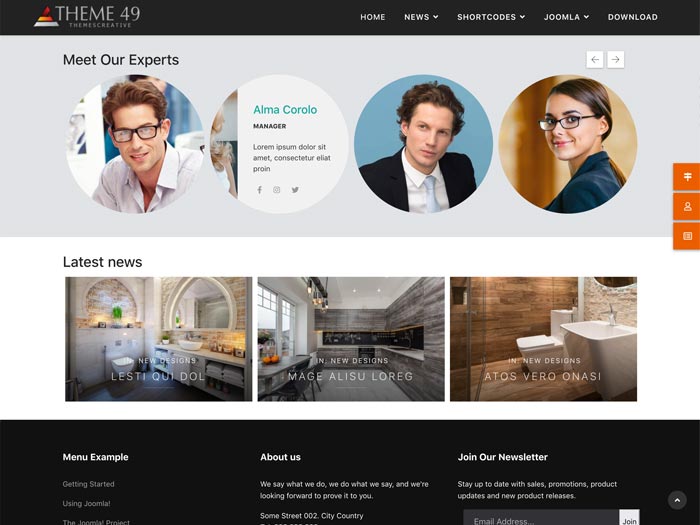Viewport: 700px width, 525px height.
Task: Expand the Shortcodes dropdown menu
Action: pos(491,17)
